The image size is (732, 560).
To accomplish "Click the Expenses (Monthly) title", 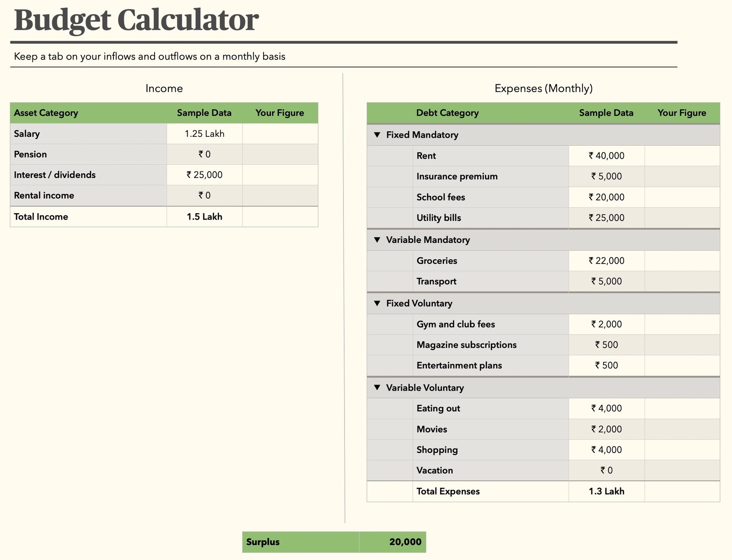I will [544, 88].
